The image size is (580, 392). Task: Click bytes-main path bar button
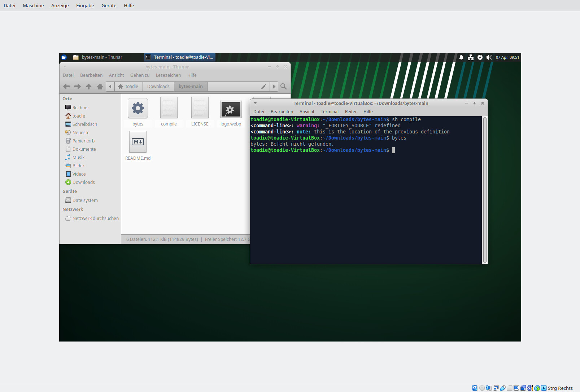pos(191,87)
